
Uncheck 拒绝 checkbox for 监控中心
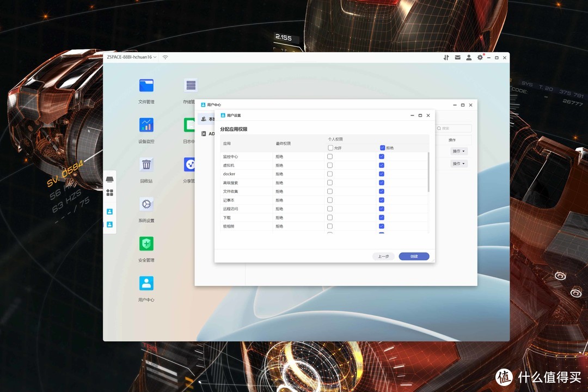(382, 157)
